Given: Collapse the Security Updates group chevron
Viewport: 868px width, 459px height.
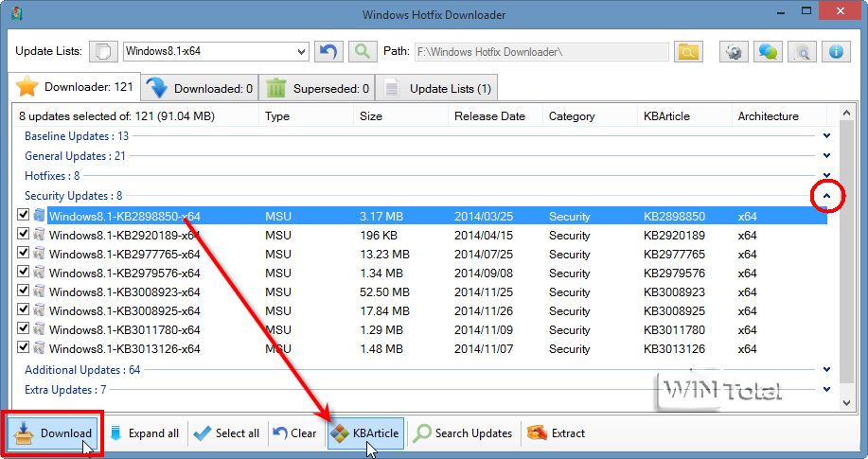Looking at the screenshot, I should pyautogui.click(x=826, y=196).
